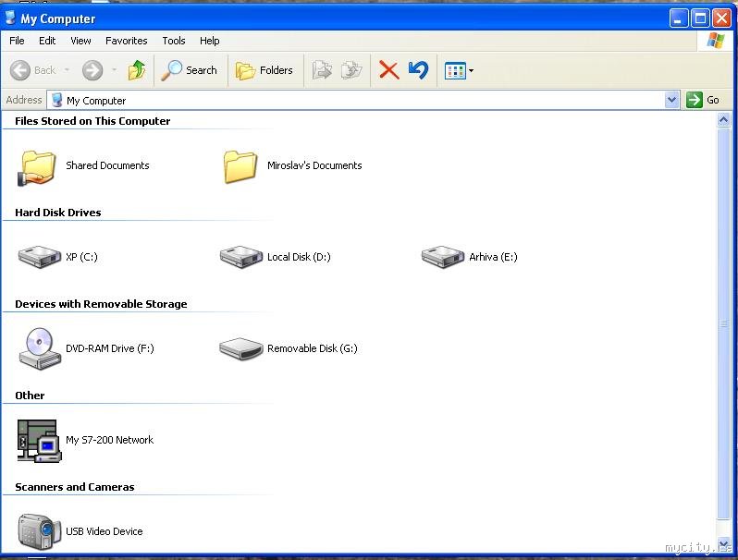The image size is (738, 560).
Task: Select the Removable Disk (G:) icon
Action: coord(241,348)
